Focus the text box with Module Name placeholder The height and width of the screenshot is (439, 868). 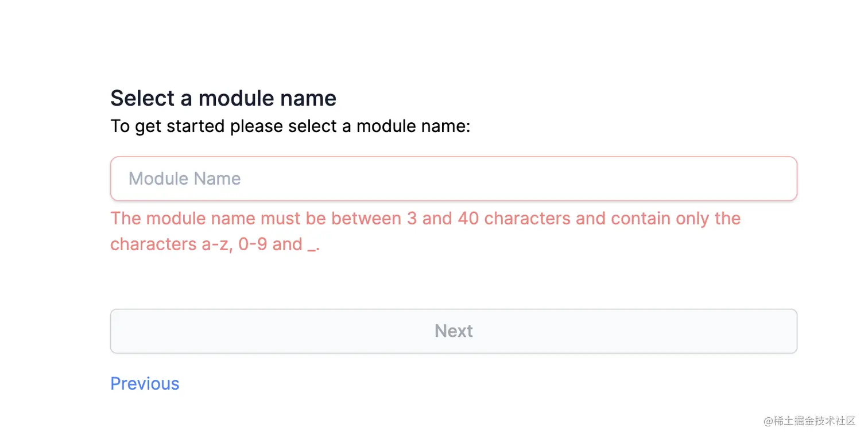[454, 178]
